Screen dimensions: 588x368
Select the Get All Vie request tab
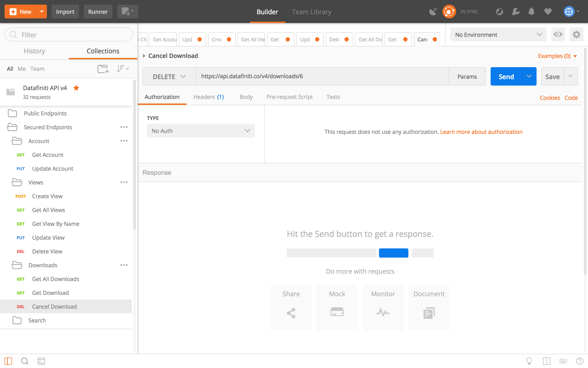pyautogui.click(x=252, y=39)
